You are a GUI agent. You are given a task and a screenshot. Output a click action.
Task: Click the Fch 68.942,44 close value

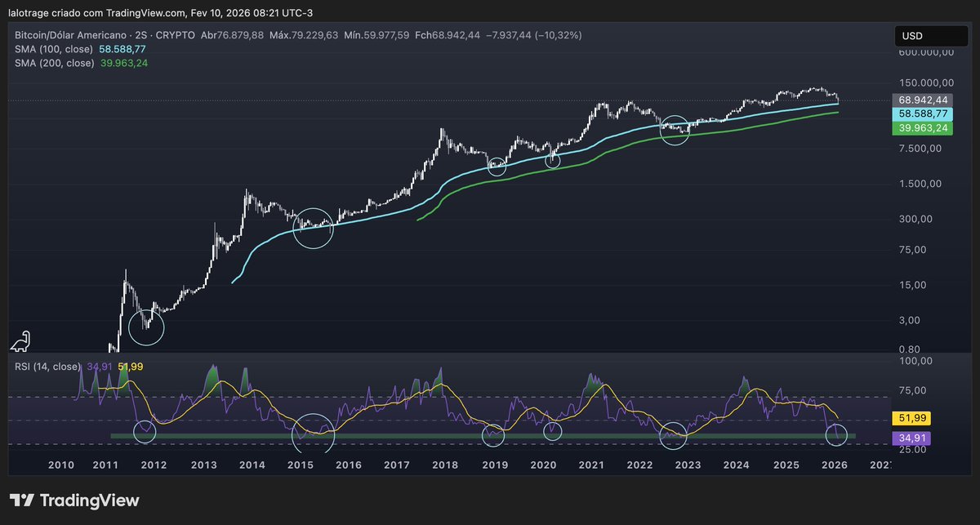(447, 36)
